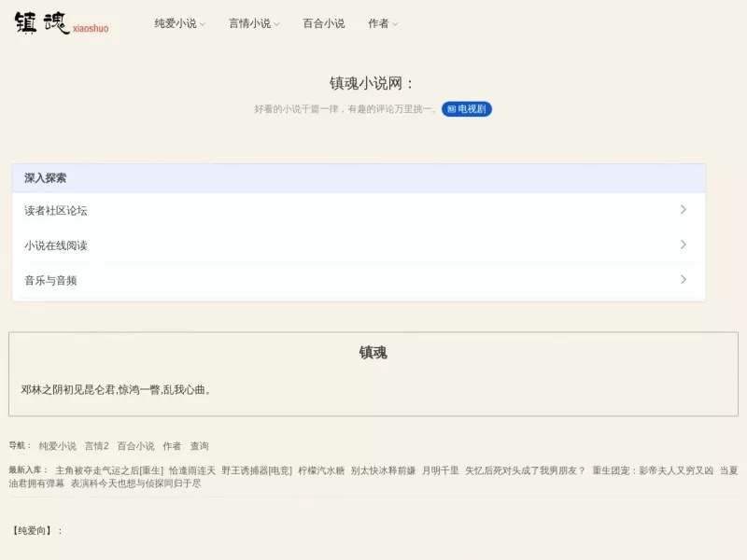
Task: Open the novel 野王诱捕器[电竞]
Action: pyautogui.click(x=257, y=470)
